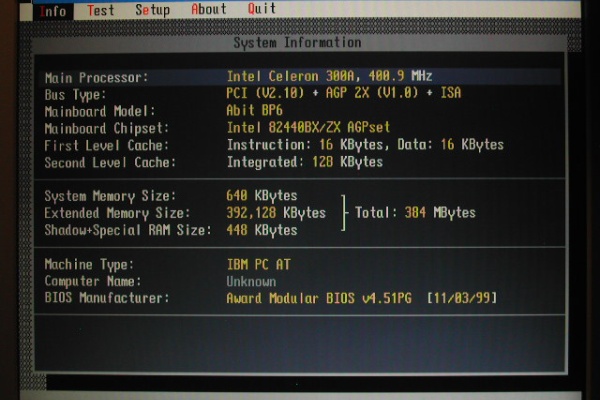Open the Setup menu
Image resolution: width=600 pixels, height=400 pixels.
152,10
